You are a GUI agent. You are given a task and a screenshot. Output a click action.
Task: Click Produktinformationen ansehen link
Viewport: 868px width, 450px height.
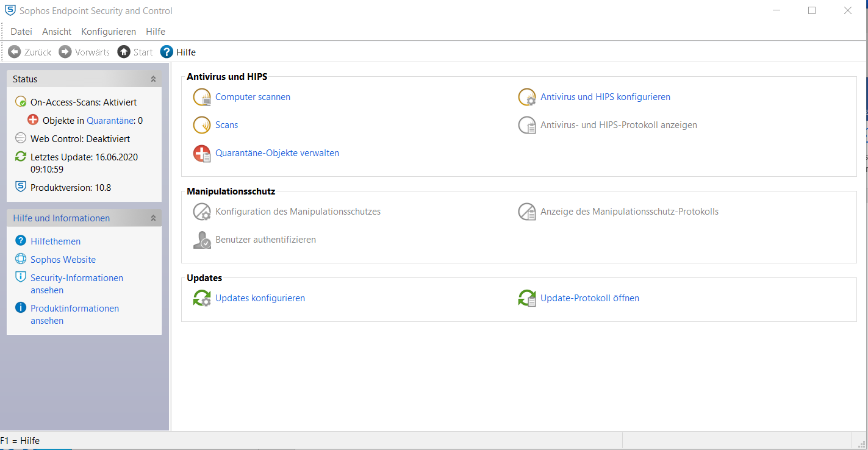74,309
